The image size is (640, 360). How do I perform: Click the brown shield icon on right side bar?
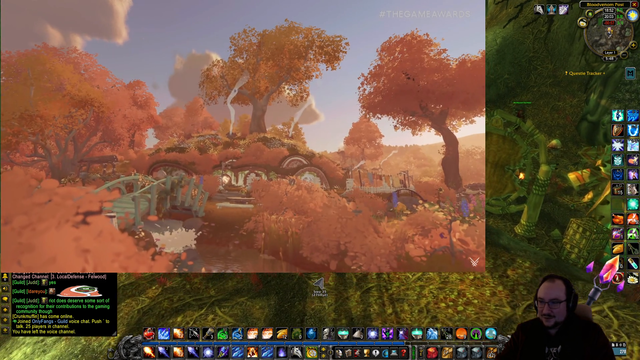tap(618, 130)
